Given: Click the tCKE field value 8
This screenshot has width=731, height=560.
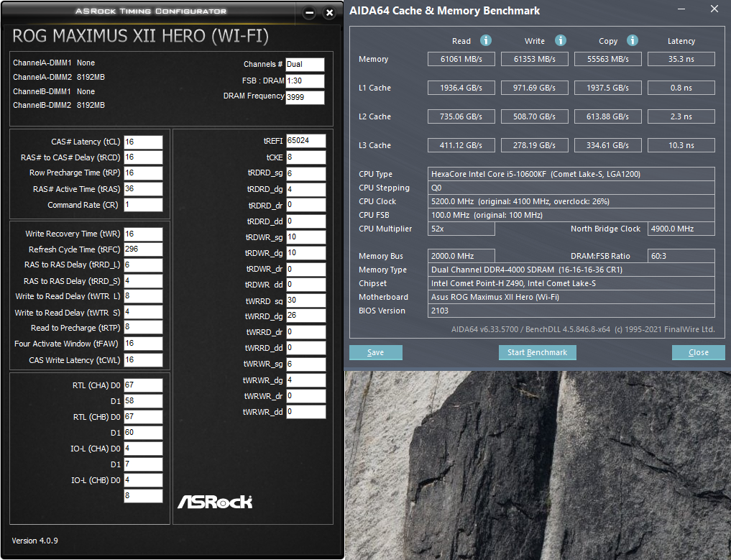Looking at the screenshot, I should pos(305,157).
